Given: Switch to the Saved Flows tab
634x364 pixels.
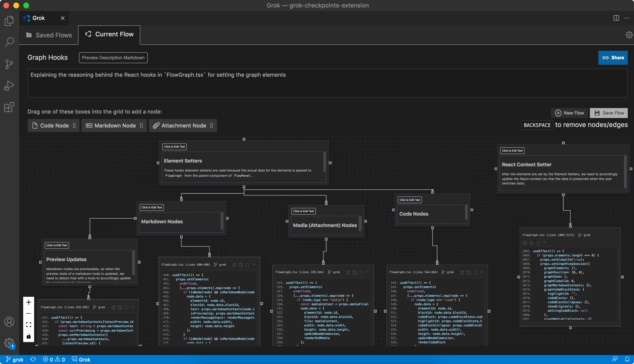Looking at the screenshot, I should (x=49, y=35).
